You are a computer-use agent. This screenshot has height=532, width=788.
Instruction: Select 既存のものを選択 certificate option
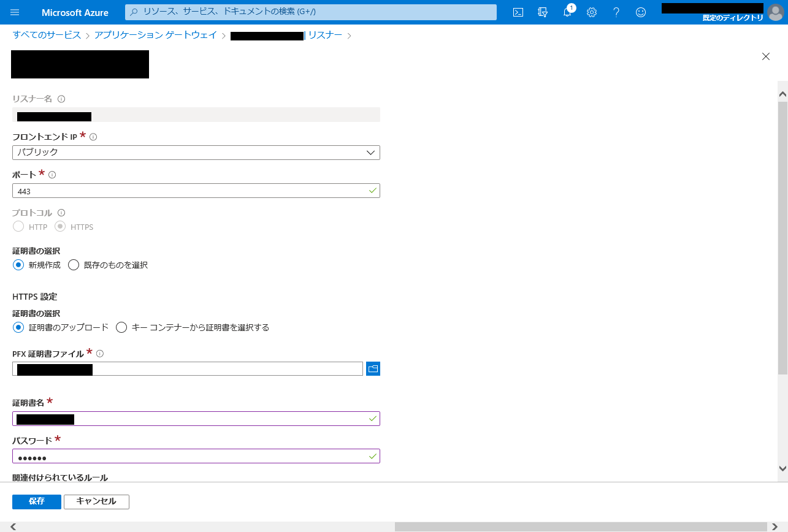74,265
